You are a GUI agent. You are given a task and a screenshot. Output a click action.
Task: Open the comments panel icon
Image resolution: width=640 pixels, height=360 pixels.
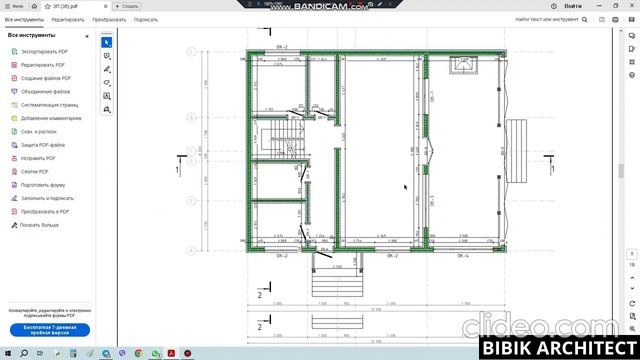click(632, 36)
